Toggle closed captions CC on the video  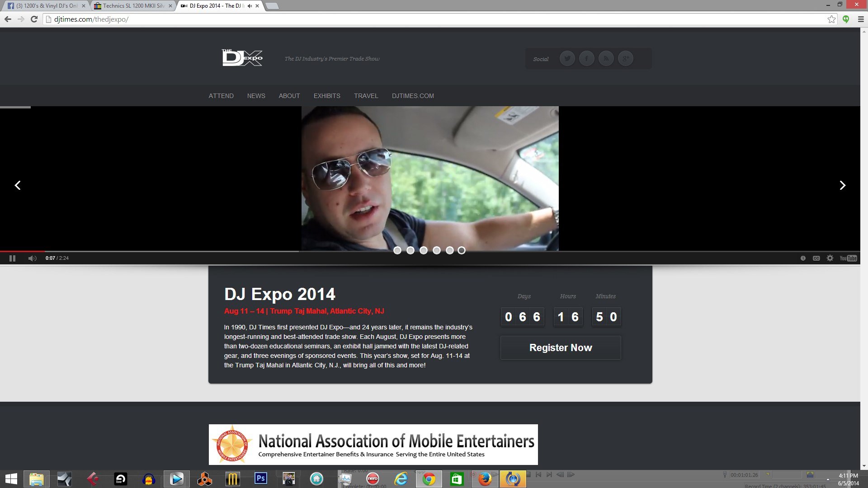pyautogui.click(x=816, y=258)
